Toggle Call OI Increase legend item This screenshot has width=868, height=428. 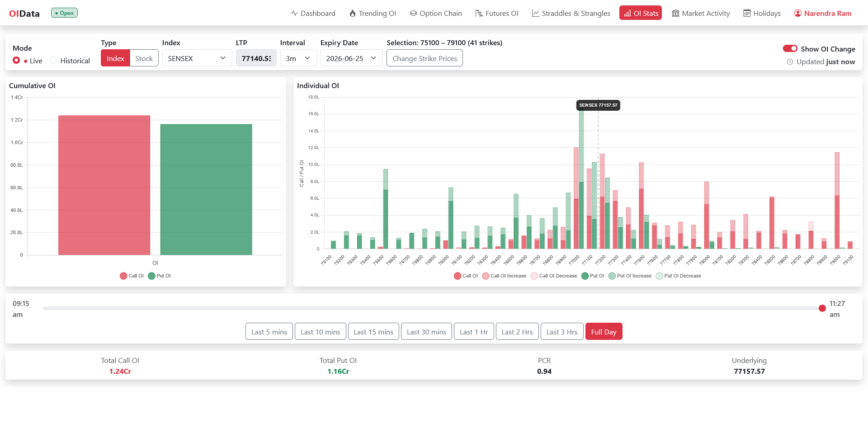click(504, 276)
